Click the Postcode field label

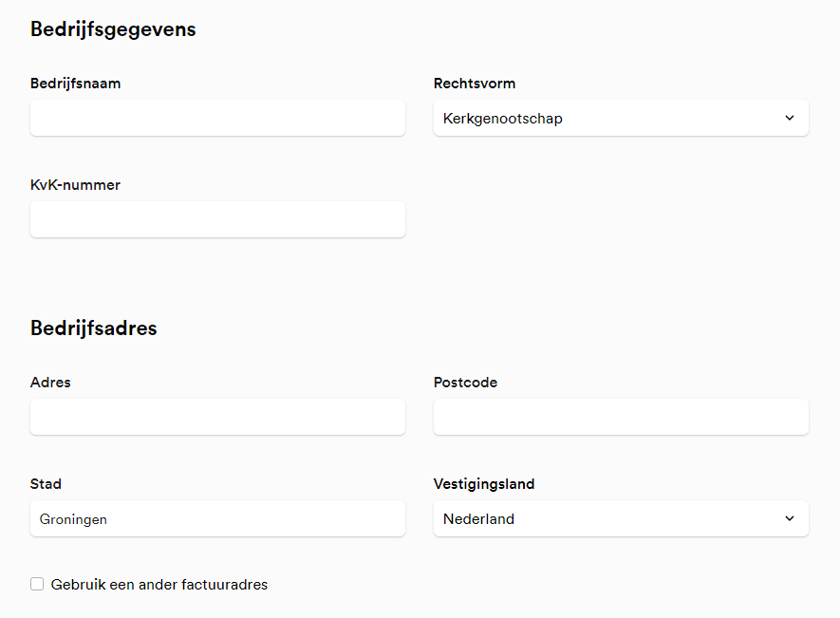[x=465, y=383]
